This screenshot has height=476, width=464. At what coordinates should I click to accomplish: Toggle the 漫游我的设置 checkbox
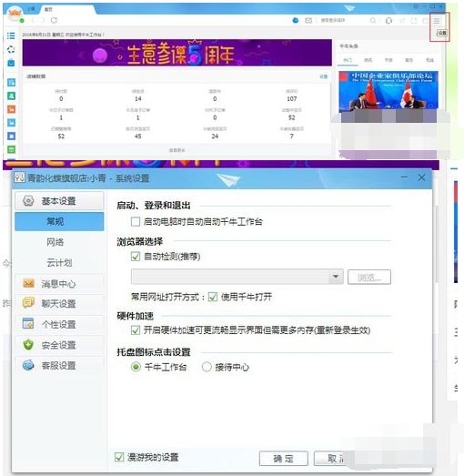click(x=119, y=457)
